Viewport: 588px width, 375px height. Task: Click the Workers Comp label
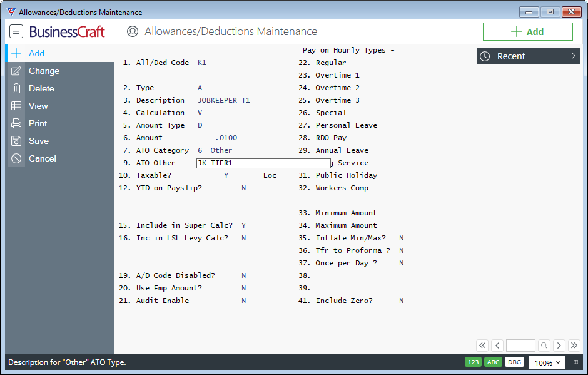tap(342, 188)
